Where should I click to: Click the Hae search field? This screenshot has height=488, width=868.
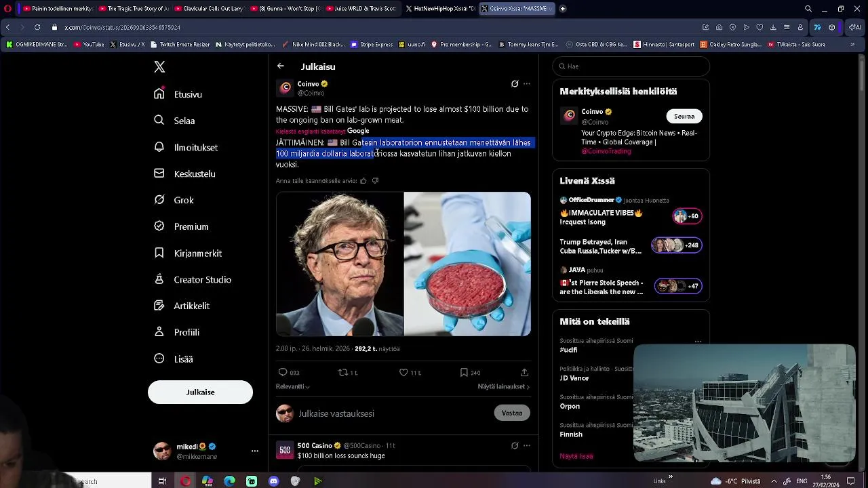[631, 66]
